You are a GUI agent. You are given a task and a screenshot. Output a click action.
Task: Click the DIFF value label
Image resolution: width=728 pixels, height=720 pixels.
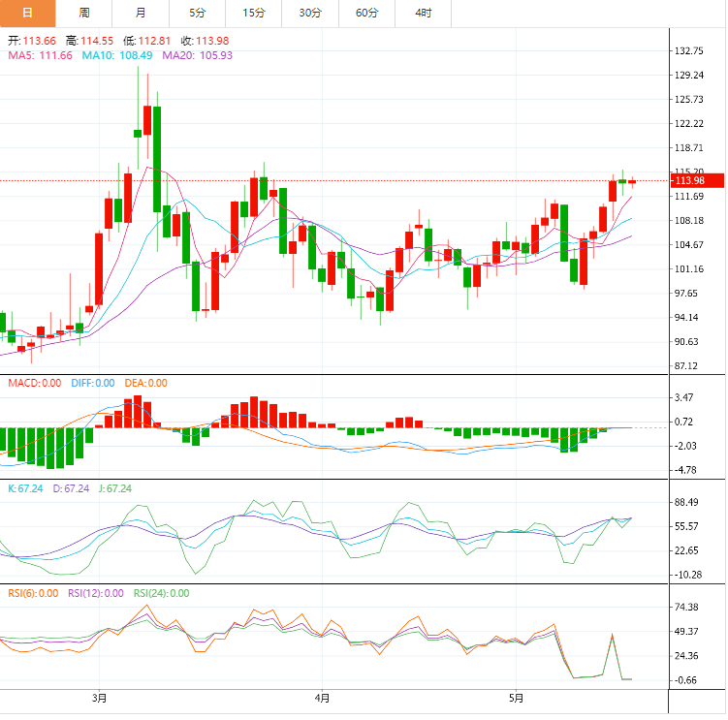93,383
